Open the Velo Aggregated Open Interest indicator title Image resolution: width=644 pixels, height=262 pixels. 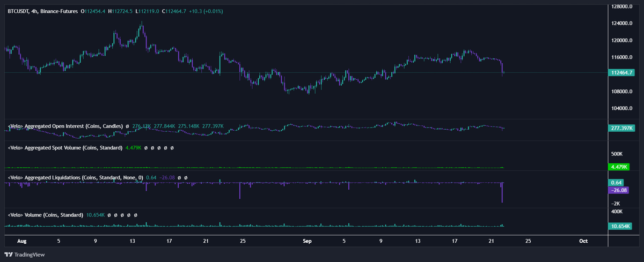point(64,126)
